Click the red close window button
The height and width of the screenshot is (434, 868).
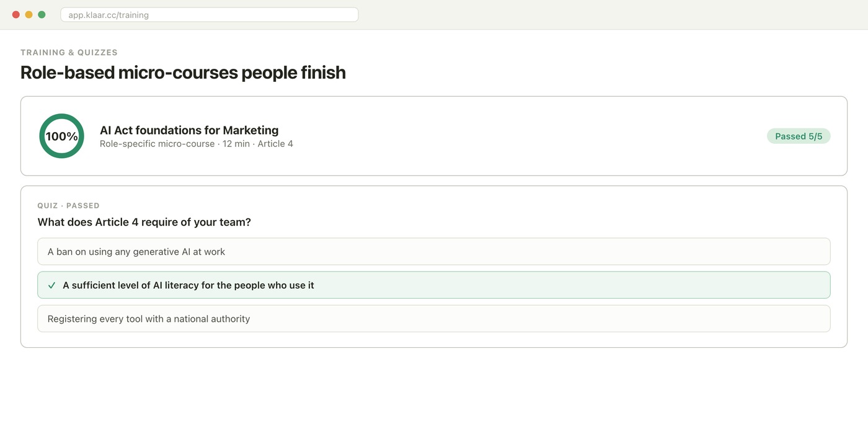(x=16, y=14)
